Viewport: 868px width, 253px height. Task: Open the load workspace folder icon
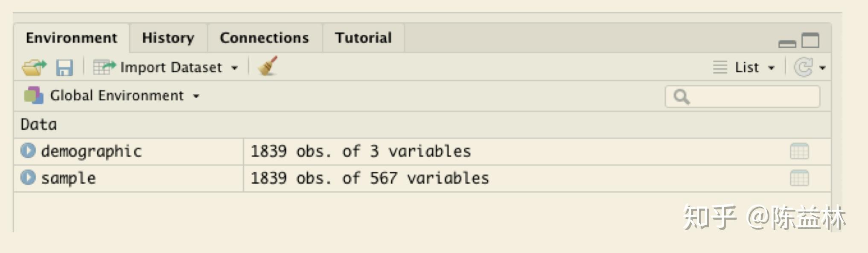click(x=34, y=68)
